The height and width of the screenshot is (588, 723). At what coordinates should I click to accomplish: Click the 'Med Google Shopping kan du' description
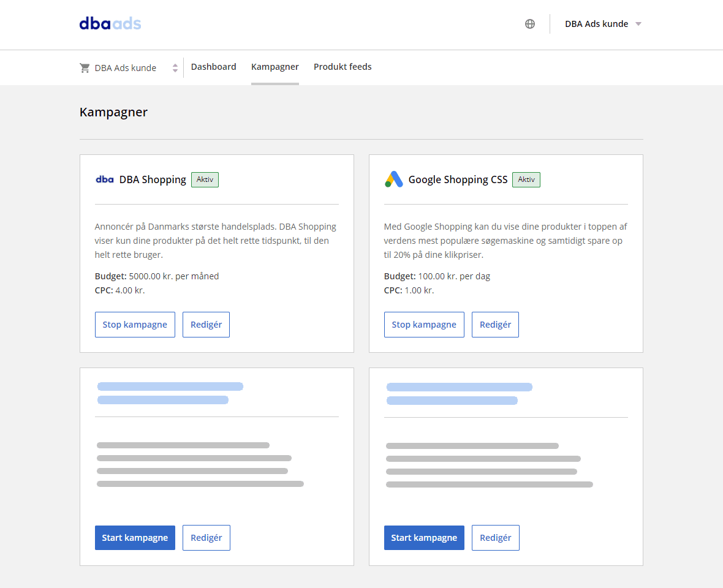tap(505, 241)
